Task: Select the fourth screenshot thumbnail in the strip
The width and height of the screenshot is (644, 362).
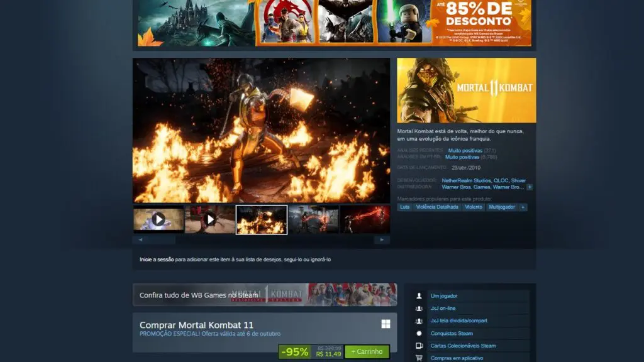Action: (x=313, y=219)
